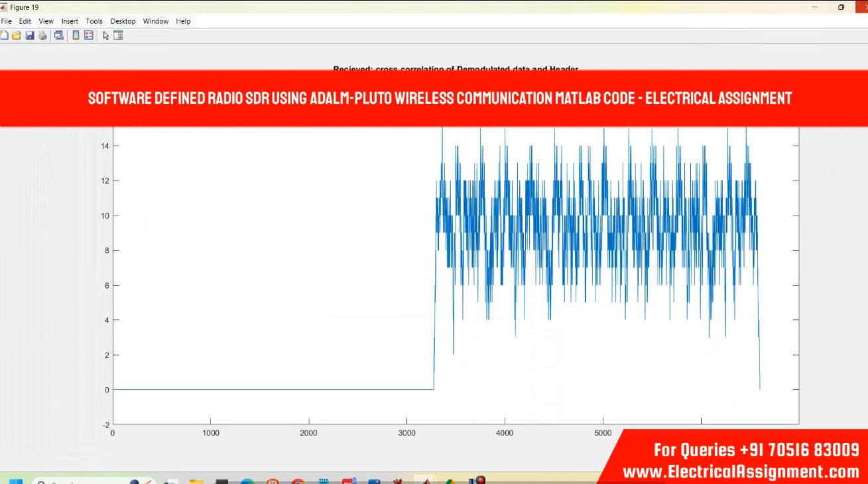Click the Link Plot toolbar icon
This screenshot has height=484, width=868.
[x=59, y=36]
